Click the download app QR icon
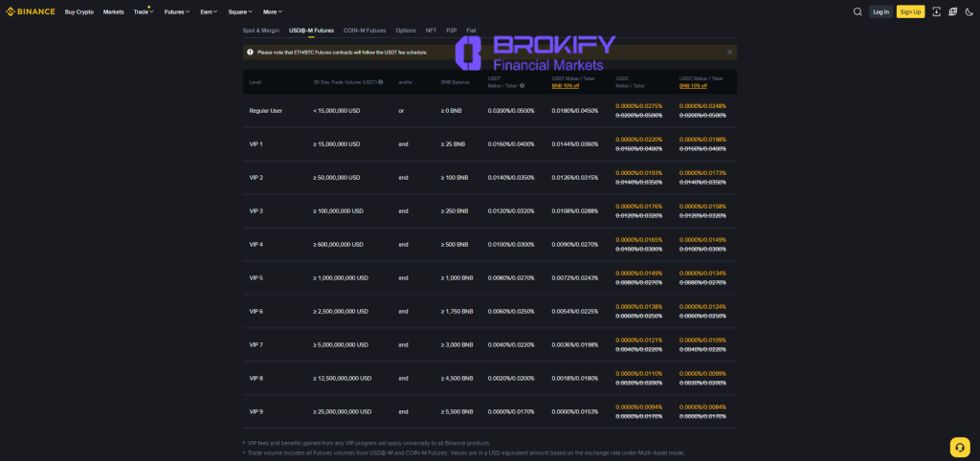This screenshot has width=980, height=461. coord(937,11)
